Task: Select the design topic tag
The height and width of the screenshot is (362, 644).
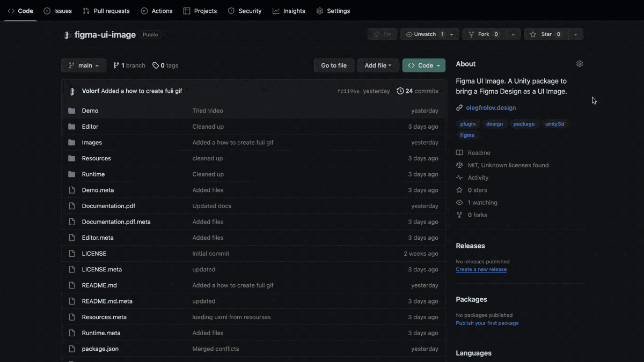Action: click(495, 124)
